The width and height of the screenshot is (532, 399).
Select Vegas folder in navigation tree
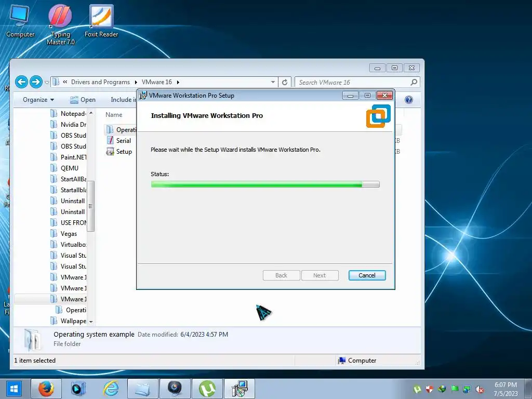(x=64, y=233)
